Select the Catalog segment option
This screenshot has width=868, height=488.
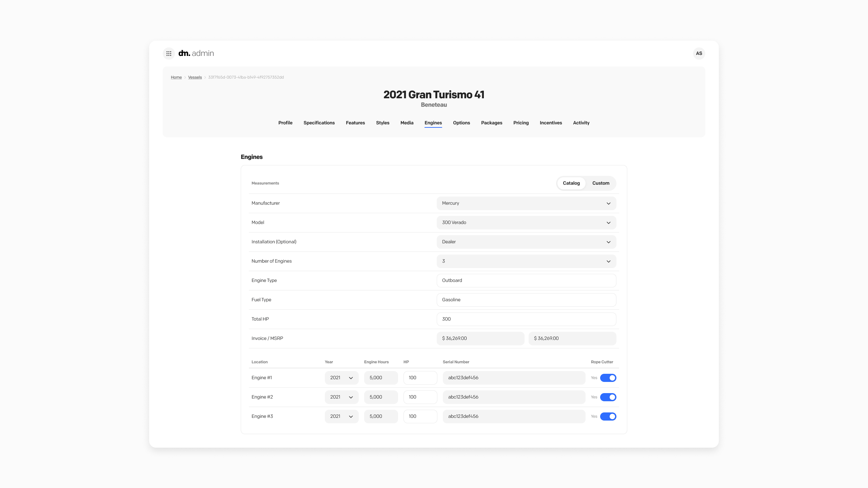[x=571, y=183]
